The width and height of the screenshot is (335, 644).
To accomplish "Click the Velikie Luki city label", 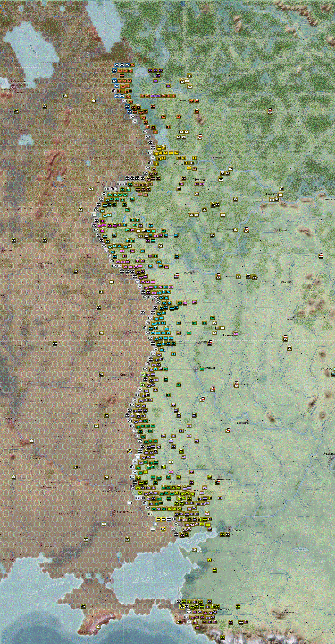I will [26, 208].
